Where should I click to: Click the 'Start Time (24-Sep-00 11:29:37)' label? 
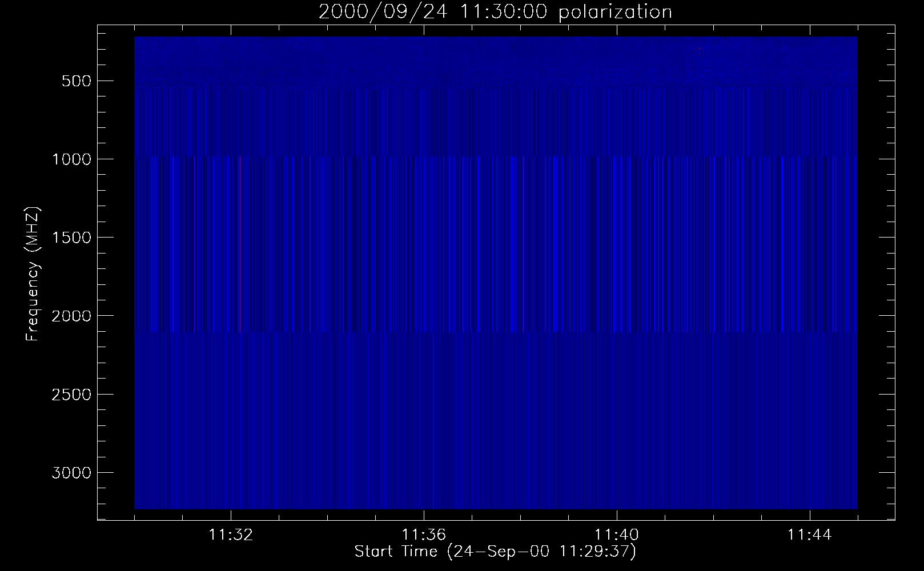click(495, 552)
